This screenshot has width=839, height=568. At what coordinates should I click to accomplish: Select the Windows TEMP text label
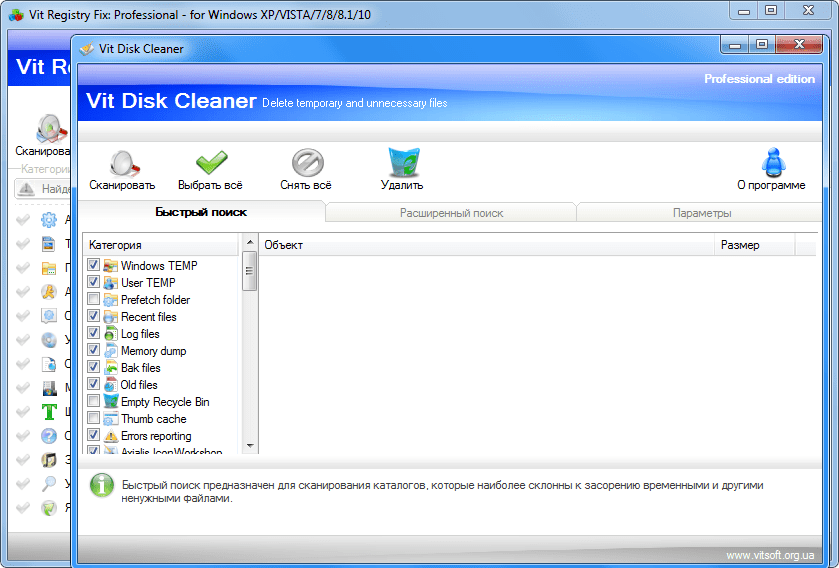pos(159,265)
